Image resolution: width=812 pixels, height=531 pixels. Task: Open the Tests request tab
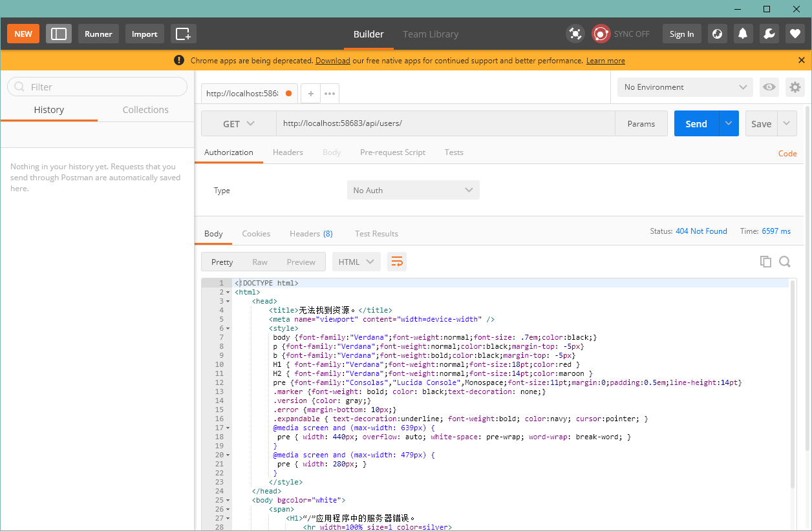(x=454, y=152)
